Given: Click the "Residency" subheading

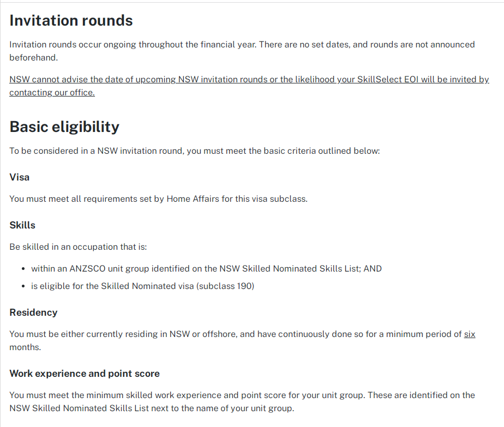Looking at the screenshot, I should click(33, 312).
